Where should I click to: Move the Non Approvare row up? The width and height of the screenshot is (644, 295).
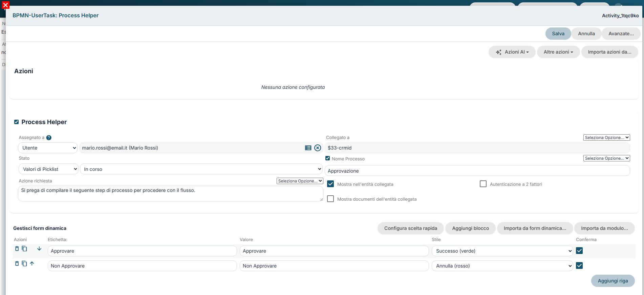pyautogui.click(x=32, y=263)
